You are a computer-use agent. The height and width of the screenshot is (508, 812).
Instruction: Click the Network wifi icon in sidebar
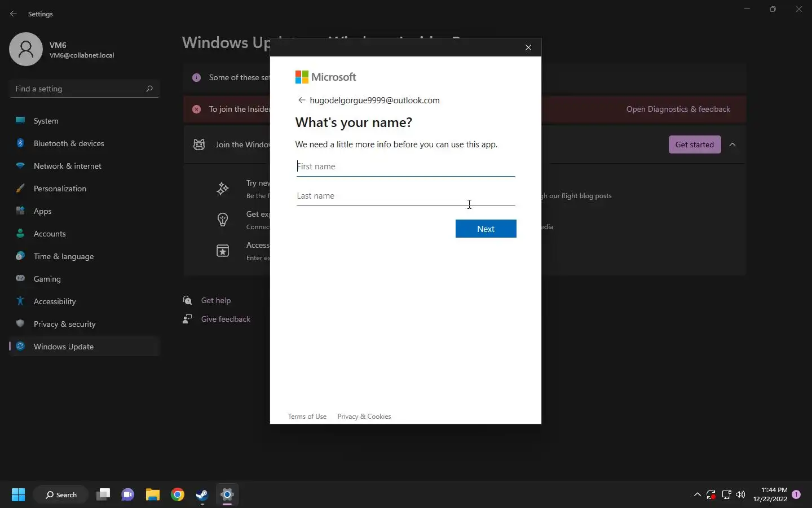tap(20, 165)
